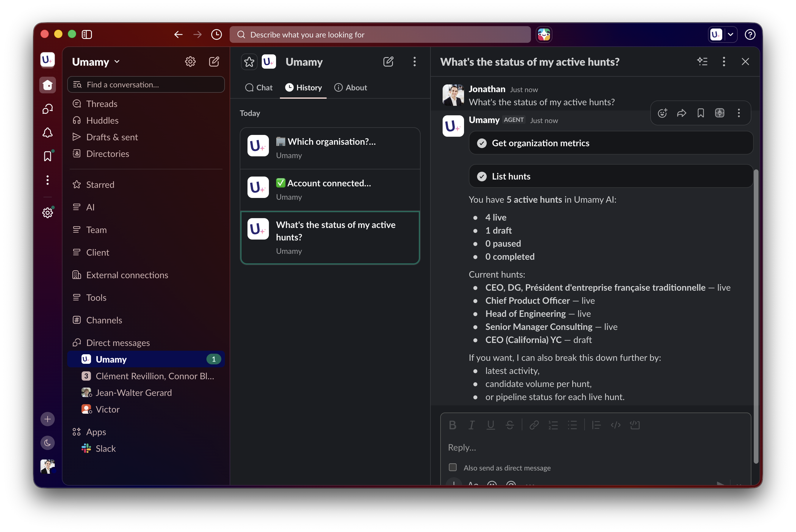Click the AI summarize icon in thread header
This screenshot has width=796, height=532.
coord(702,62)
